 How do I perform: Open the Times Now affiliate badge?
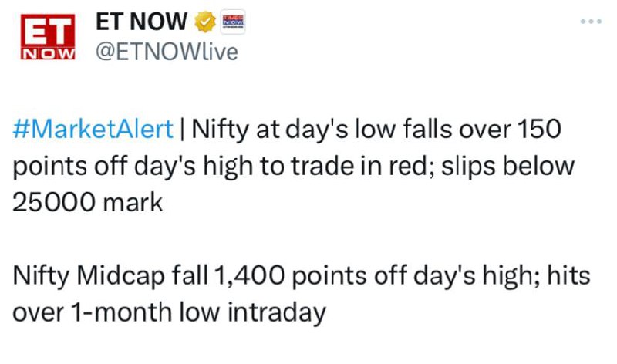point(233,22)
